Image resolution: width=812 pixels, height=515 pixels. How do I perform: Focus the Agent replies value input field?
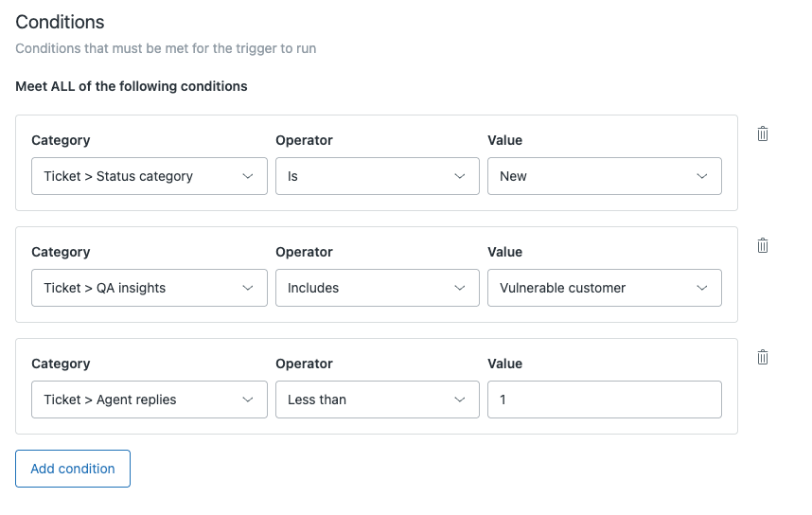pyautogui.click(x=604, y=400)
